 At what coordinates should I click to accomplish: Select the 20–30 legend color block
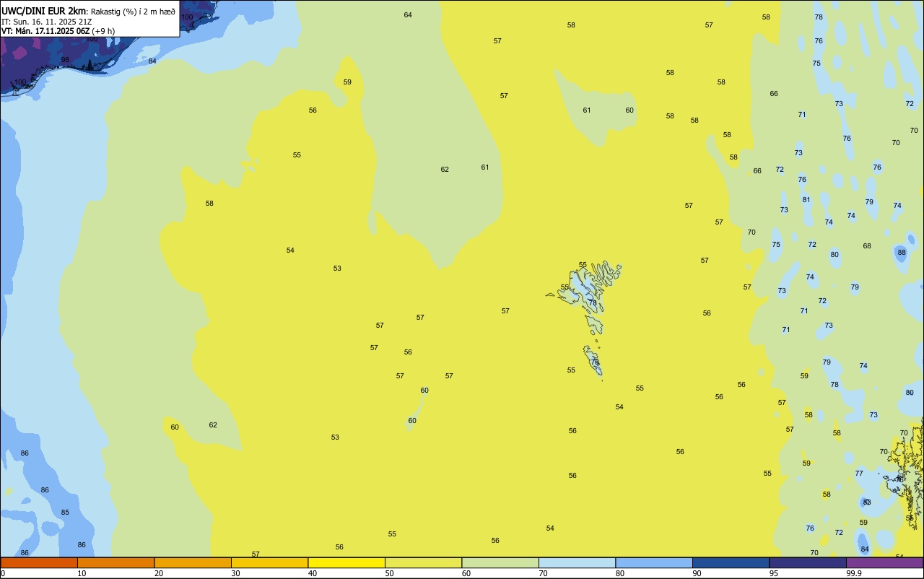tap(193, 562)
